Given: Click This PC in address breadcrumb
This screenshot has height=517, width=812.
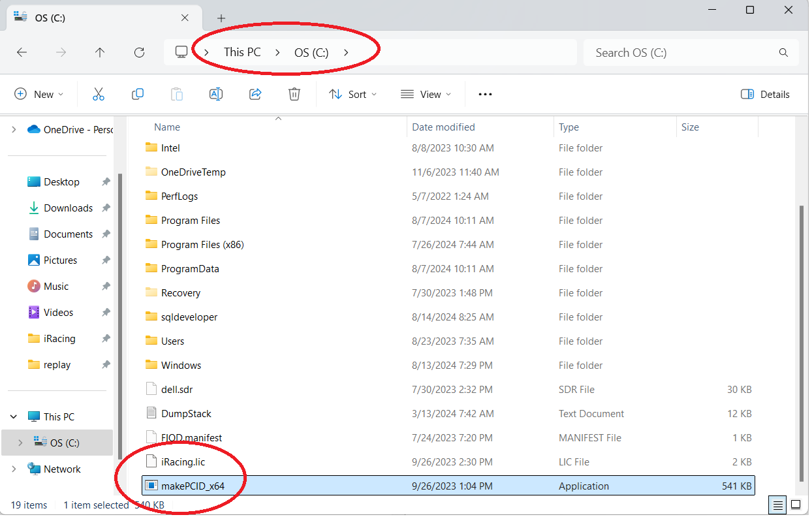Looking at the screenshot, I should 242,52.
